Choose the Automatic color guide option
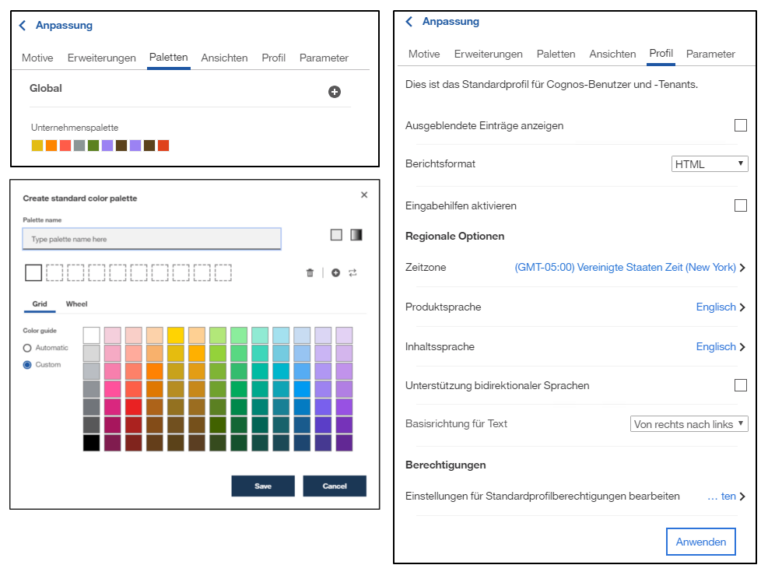 click(27, 348)
